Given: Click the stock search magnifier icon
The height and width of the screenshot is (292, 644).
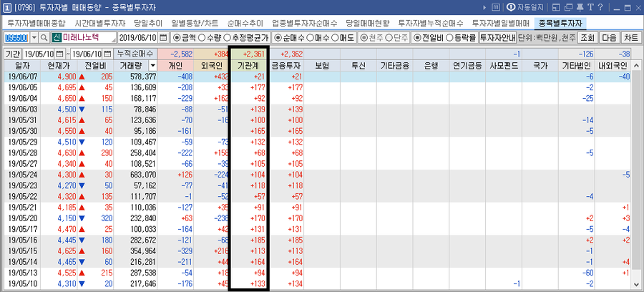Looking at the screenshot, I should [43, 38].
